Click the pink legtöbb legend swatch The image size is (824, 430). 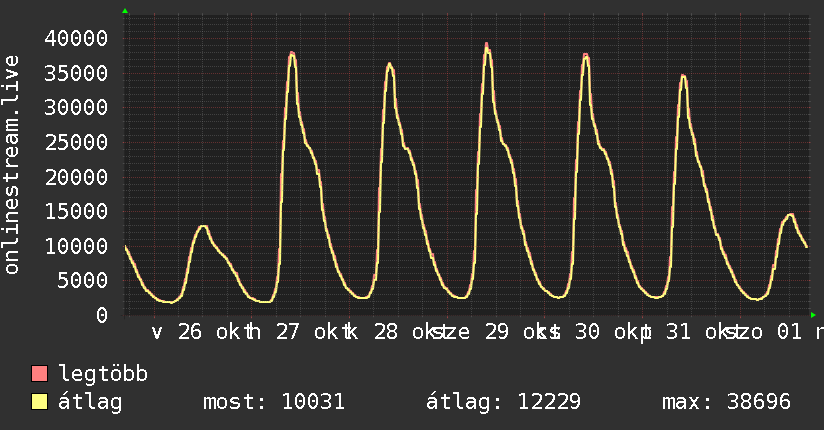pos(39,373)
